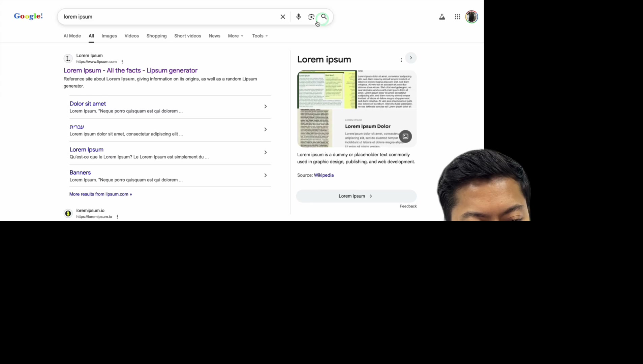This screenshot has height=364, width=643.
Task: Open three-dot options for loremipsum.io result
Action: 117,217
